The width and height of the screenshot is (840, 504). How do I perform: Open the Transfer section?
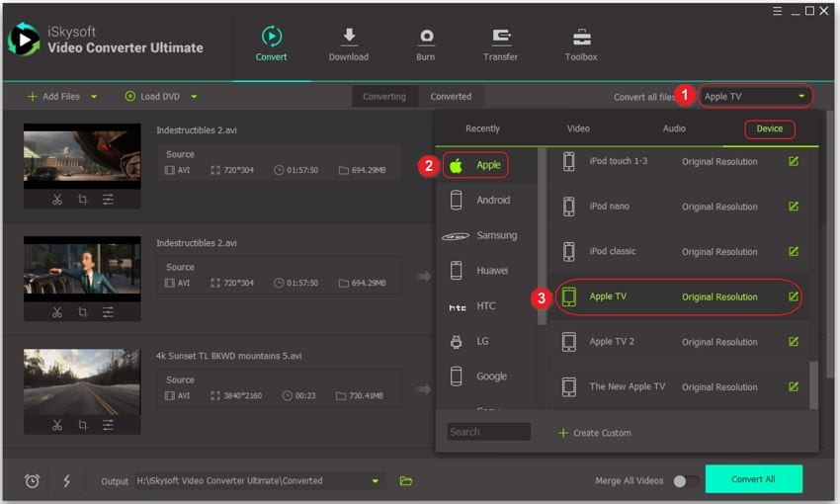500,43
